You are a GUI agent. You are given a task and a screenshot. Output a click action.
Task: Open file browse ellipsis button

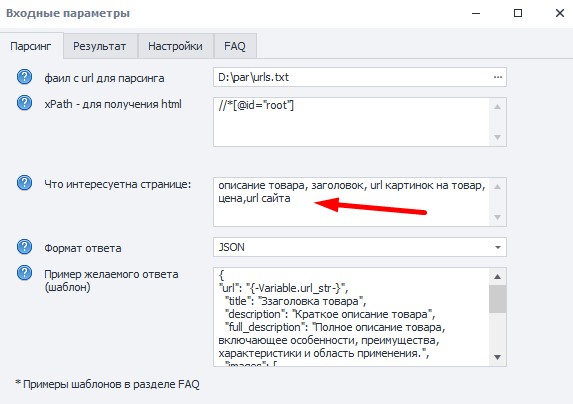(498, 77)
